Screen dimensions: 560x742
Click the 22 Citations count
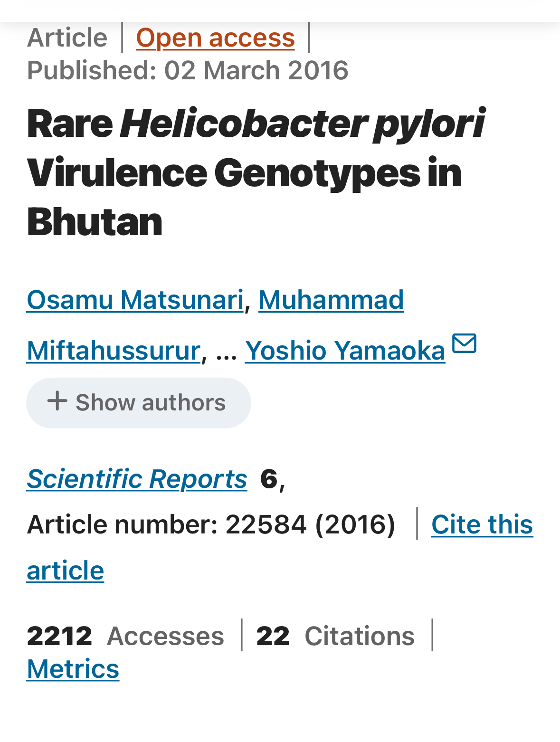(x=335, y=636)
